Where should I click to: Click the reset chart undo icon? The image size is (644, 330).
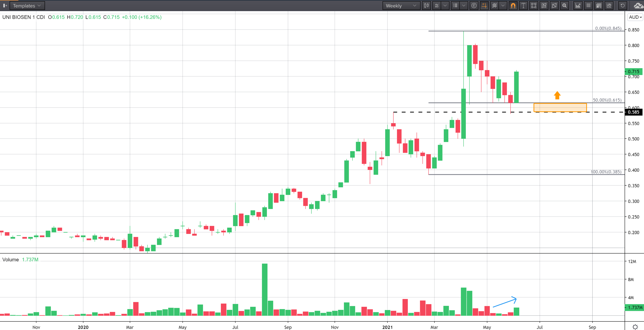coord(623,6)
